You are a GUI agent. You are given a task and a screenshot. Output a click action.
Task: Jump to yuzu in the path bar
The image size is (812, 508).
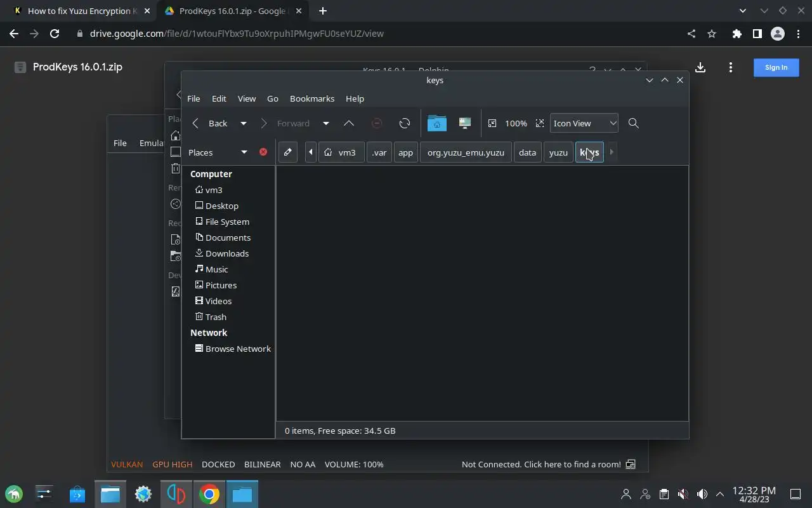(x=558, y=152)
